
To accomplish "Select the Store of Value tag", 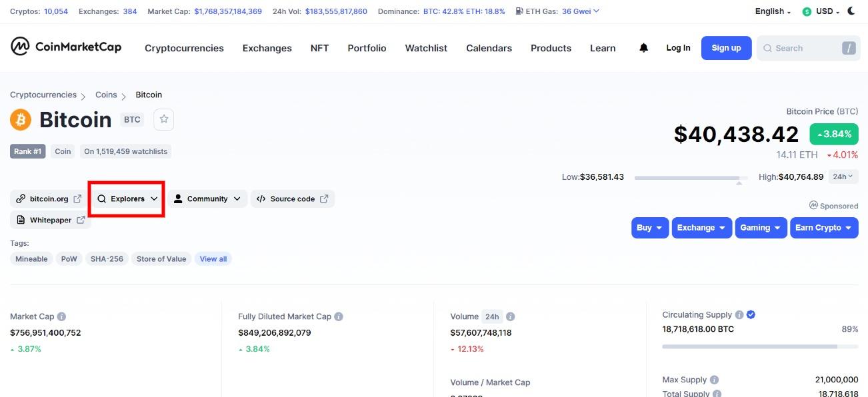I will [x=161, y=259].
